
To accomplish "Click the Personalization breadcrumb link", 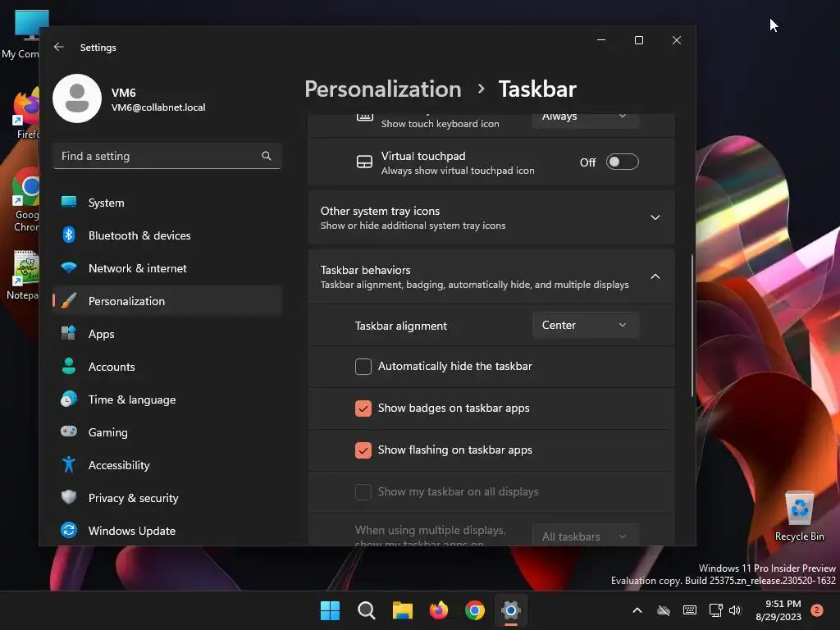I will click(382, 89).
